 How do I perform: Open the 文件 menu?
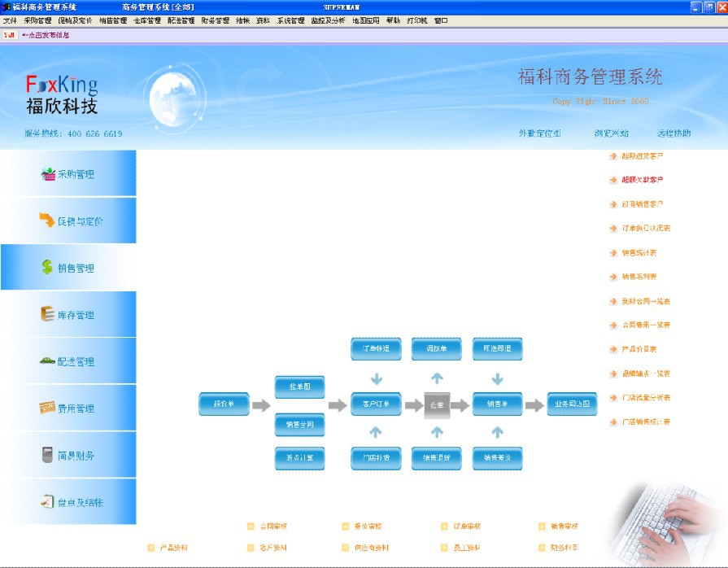click(x=10, y=20)
